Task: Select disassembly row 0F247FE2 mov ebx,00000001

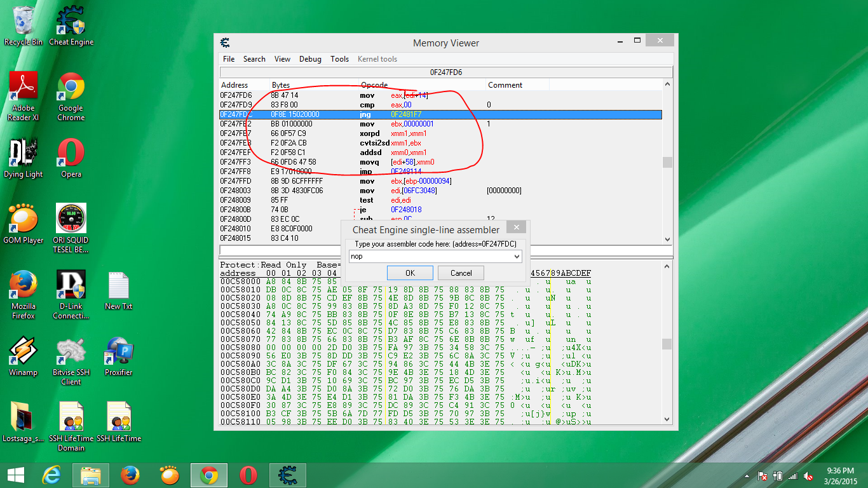Action: [x=441, y=124]
